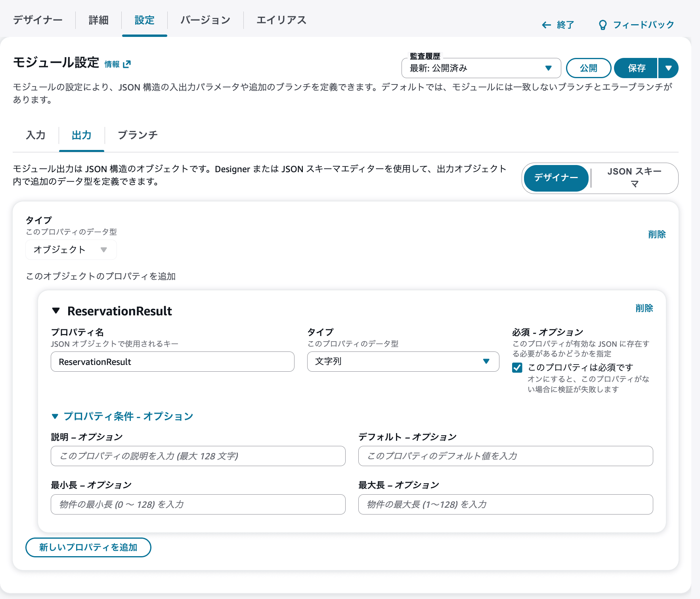
Task: Open the 保存 split-button dropdown arrow
Action: pos(668,68)
